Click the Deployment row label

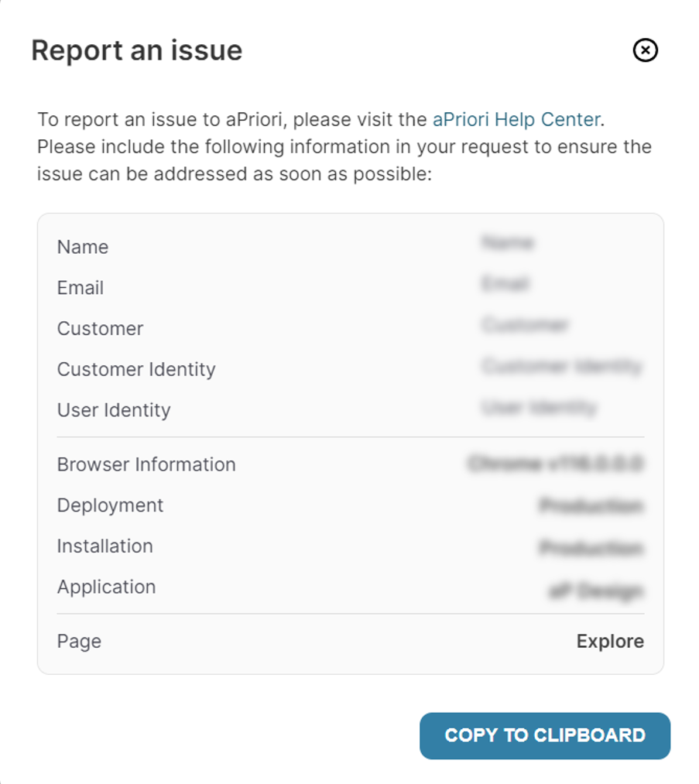click(x=110, y=505)
